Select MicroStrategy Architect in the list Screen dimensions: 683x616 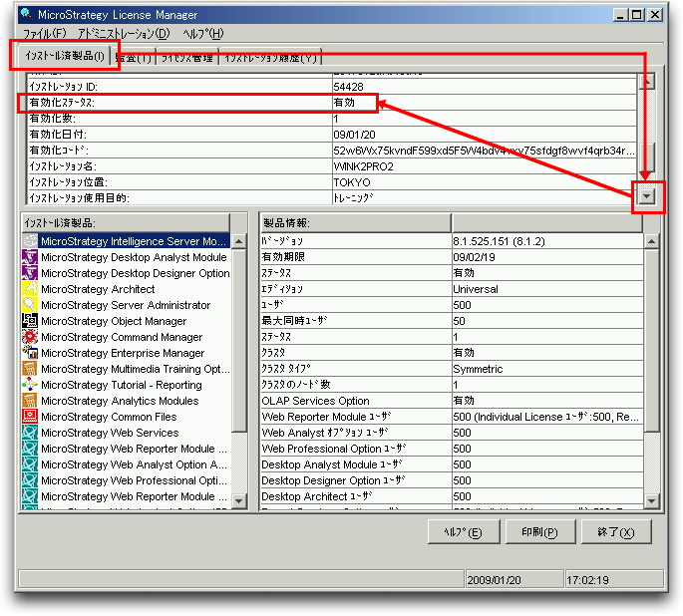[x=126, y=289]
